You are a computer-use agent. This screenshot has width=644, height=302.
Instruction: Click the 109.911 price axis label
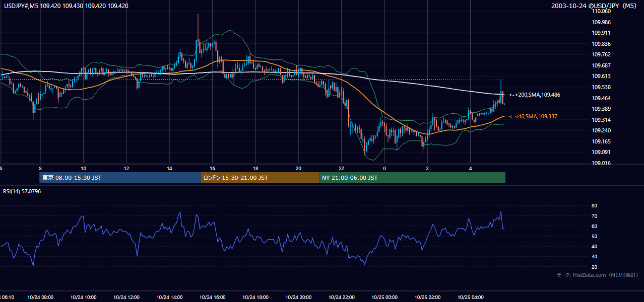point(602,33)
